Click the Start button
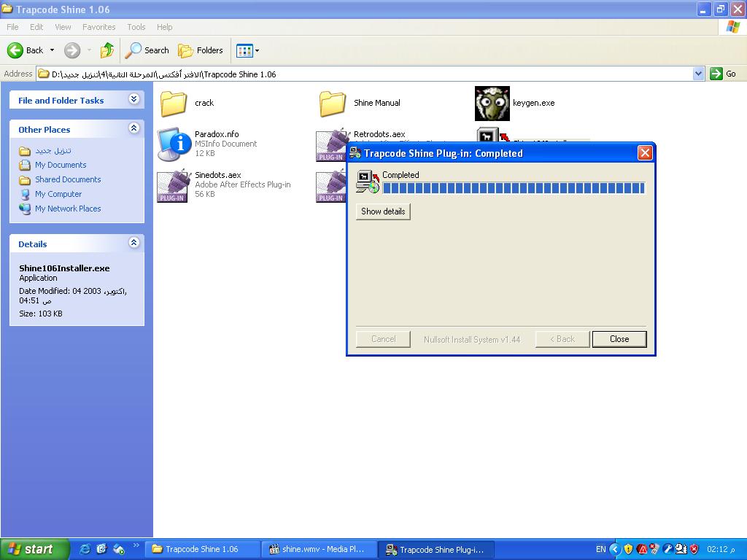 click(x=34, y=549)
